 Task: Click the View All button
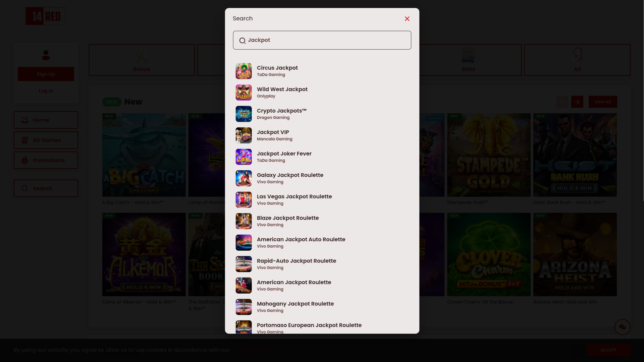click(x=602, y=102)
